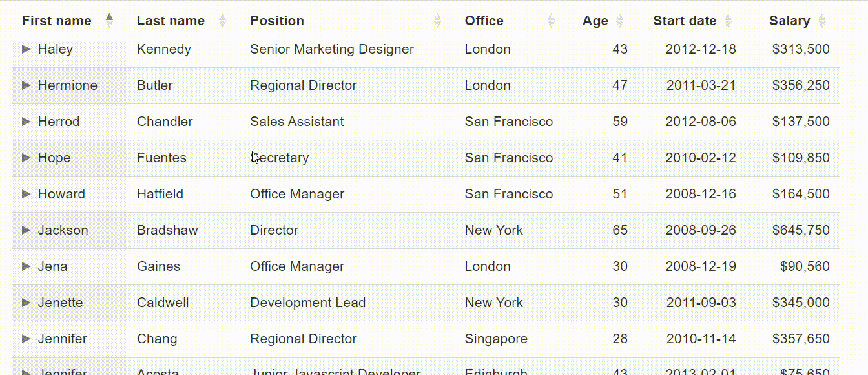Expand the Howard Hatfield row
The image size is (868, 375).
coord(26,194)
